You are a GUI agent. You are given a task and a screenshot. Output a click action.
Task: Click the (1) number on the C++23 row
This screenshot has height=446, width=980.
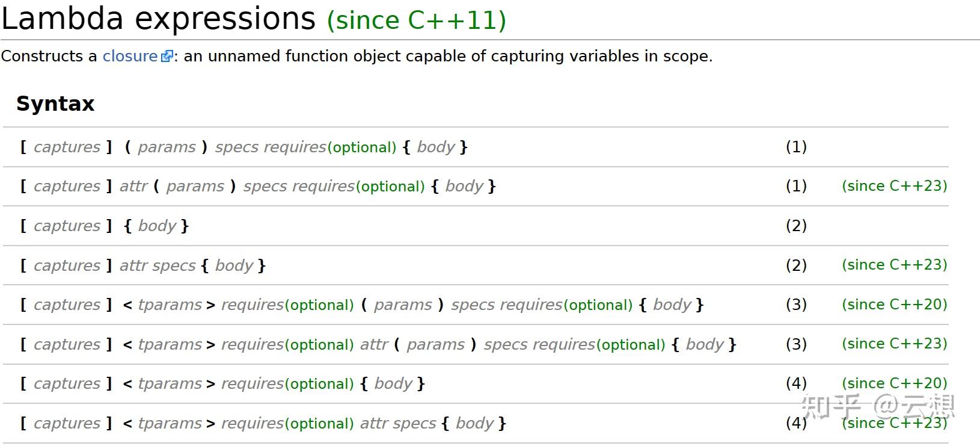[796, 186]
